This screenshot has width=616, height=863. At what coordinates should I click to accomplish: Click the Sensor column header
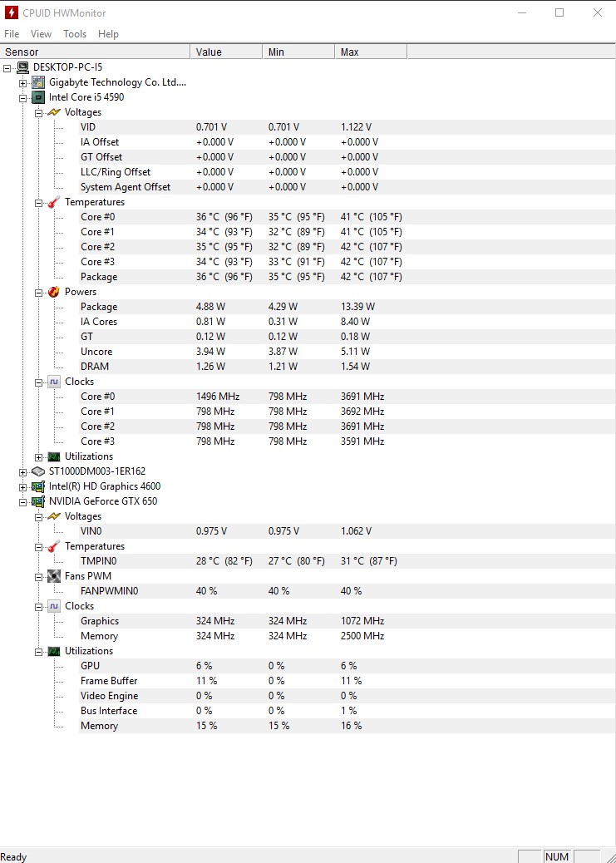[96, 52]
